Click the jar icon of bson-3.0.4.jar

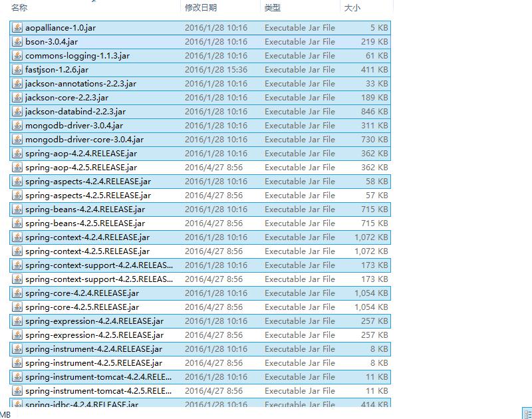coord(17,42)
